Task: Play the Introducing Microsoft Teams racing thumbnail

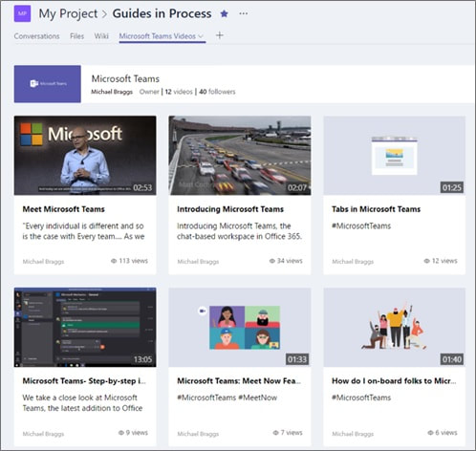Action: pos(240,156)
